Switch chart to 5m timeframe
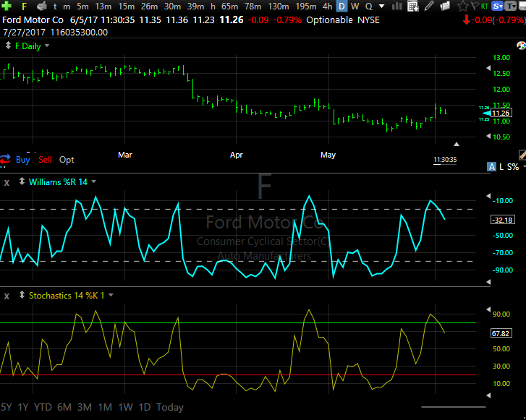526x420 pixels. (82, 7)
